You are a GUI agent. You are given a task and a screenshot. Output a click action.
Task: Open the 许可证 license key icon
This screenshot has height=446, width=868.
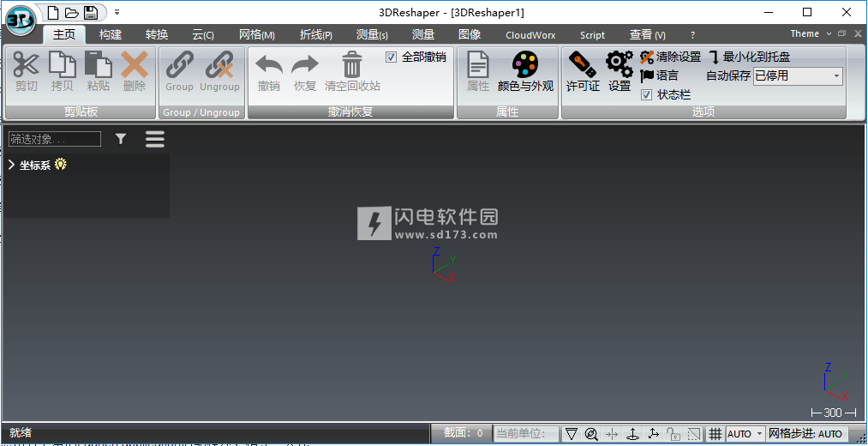pos(583,64)
